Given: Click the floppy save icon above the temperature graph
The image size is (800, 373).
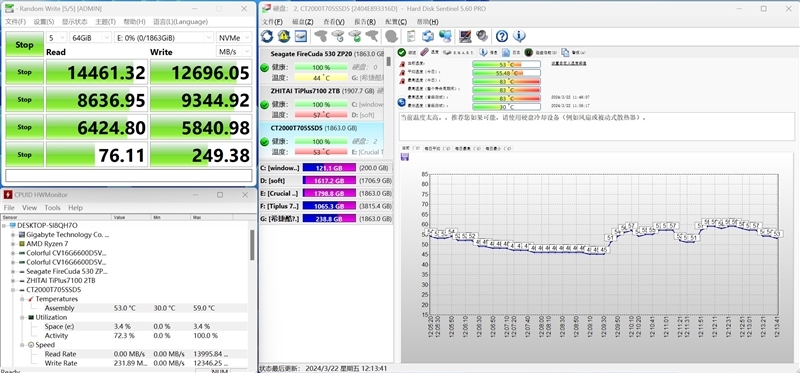Looking at the screenshot, I should [405, 157].
